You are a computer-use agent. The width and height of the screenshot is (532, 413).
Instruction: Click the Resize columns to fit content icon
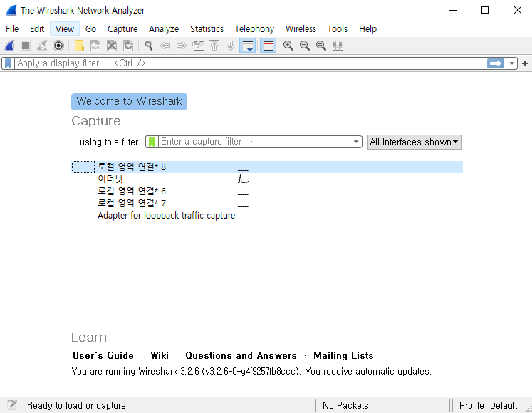coord(338,46)
